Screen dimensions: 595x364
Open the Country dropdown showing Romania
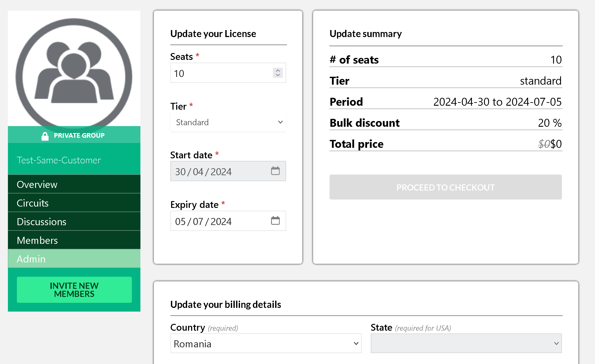coord(266,343)
